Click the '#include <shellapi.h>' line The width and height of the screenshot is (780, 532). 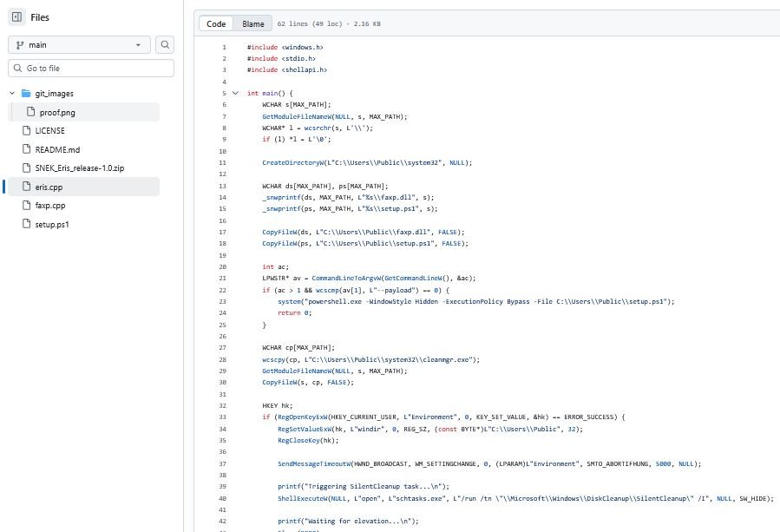point(287,69)
